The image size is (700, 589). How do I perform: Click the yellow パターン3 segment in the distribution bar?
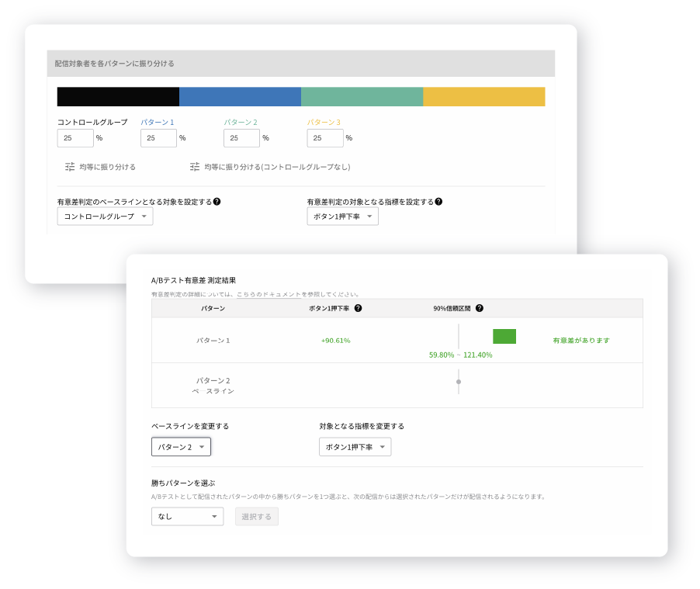483,96
